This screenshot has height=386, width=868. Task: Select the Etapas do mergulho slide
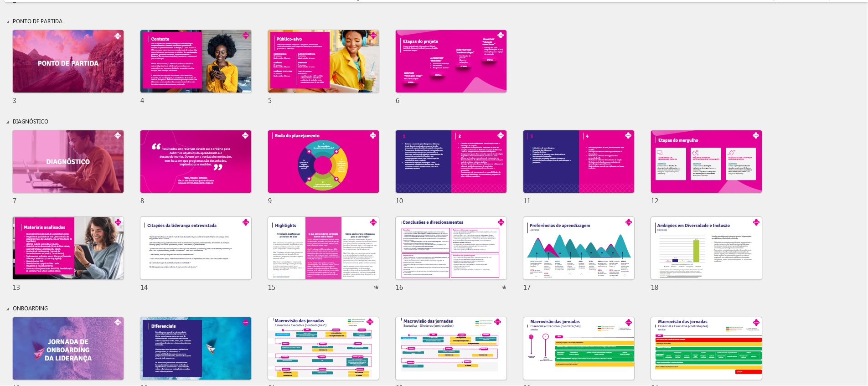tap(706, 162)
